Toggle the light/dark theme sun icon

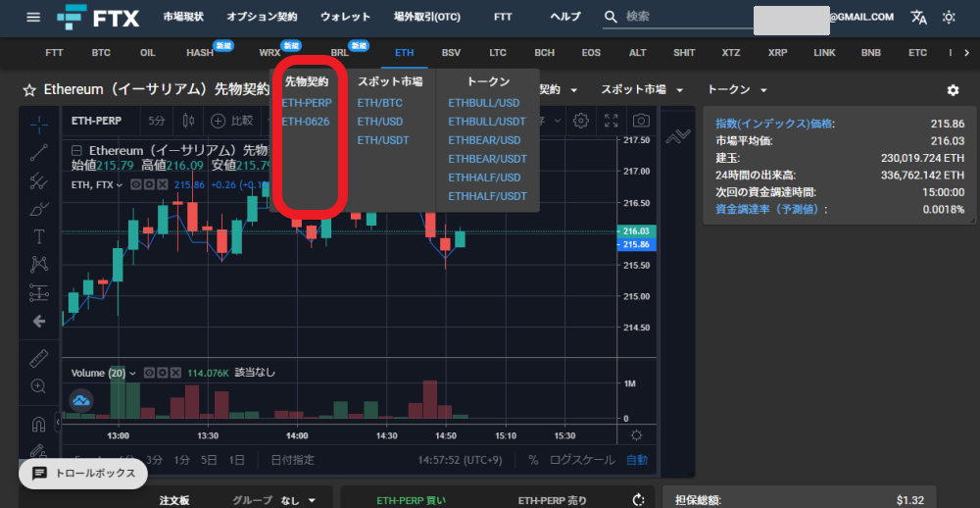tap(949, 18)
